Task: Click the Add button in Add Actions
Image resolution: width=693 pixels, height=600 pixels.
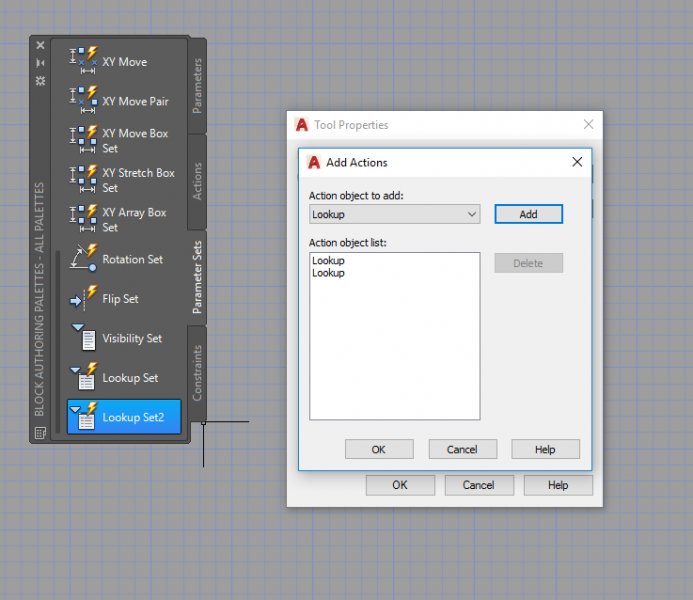Action: [528, 214]
